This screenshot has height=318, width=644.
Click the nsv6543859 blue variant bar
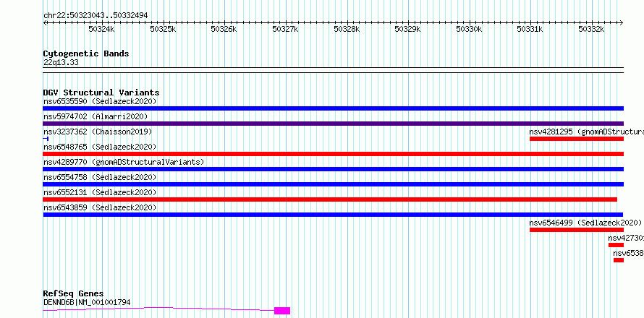[x=333, y=215]
